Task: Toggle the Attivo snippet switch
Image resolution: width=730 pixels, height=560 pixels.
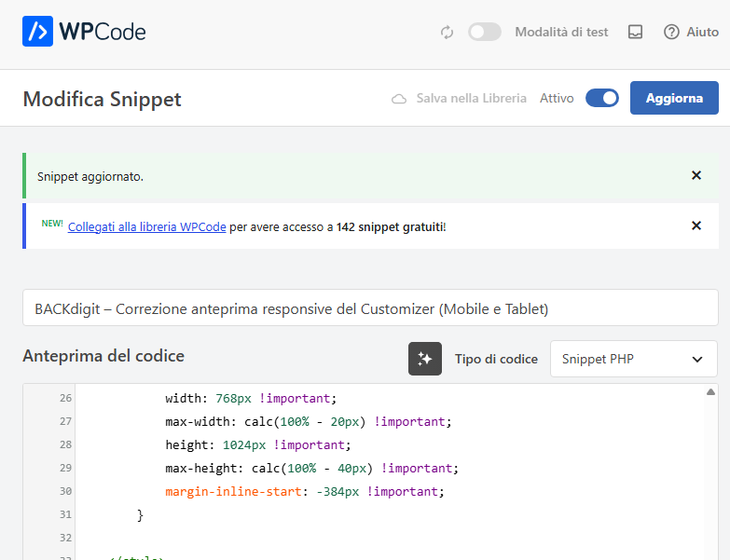Action: point(602,98)
